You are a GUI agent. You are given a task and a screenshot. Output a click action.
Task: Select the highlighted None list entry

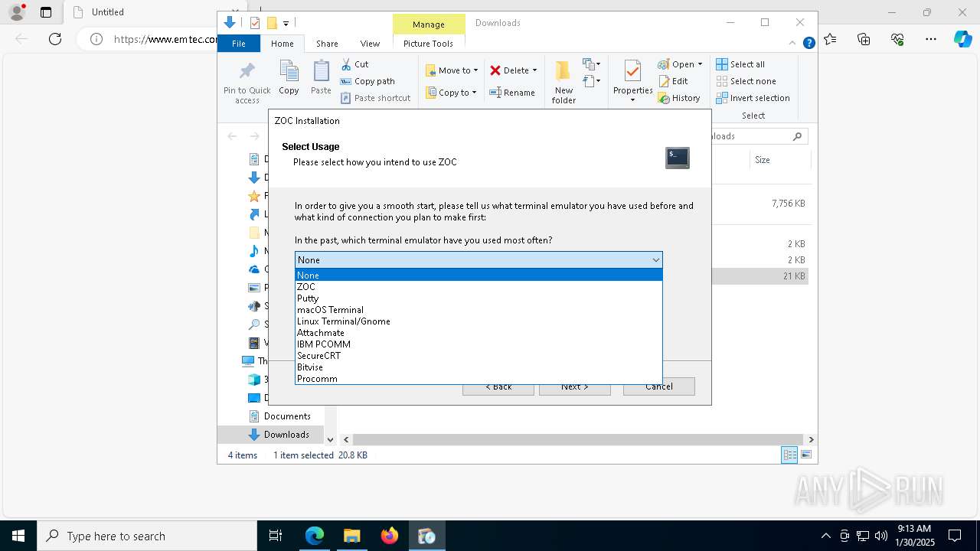(x=479, y=275)
